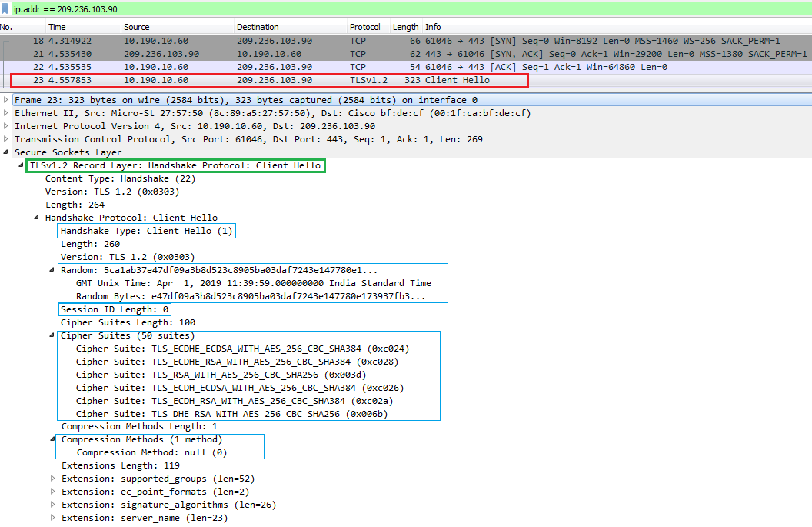The image size is (812, 527).
Task: Expand Internet Protocol Version 4
Action: (x=6, y=125)
